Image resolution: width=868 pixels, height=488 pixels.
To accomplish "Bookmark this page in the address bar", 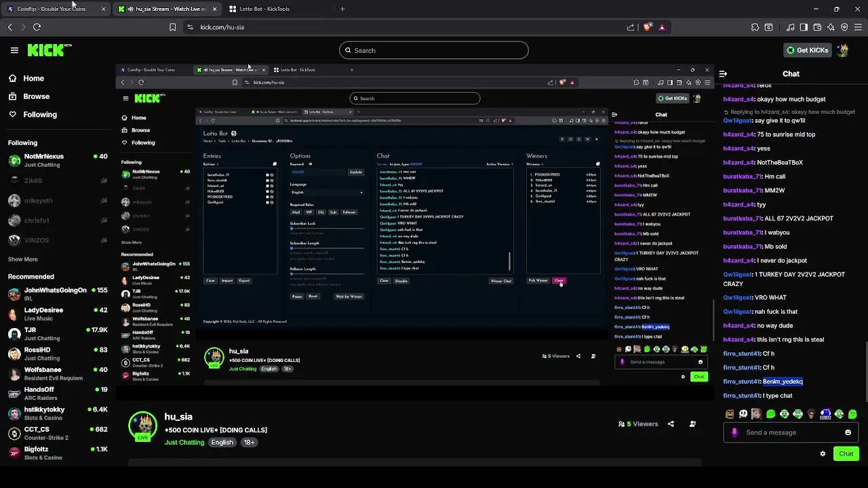I will click(172, 27).
